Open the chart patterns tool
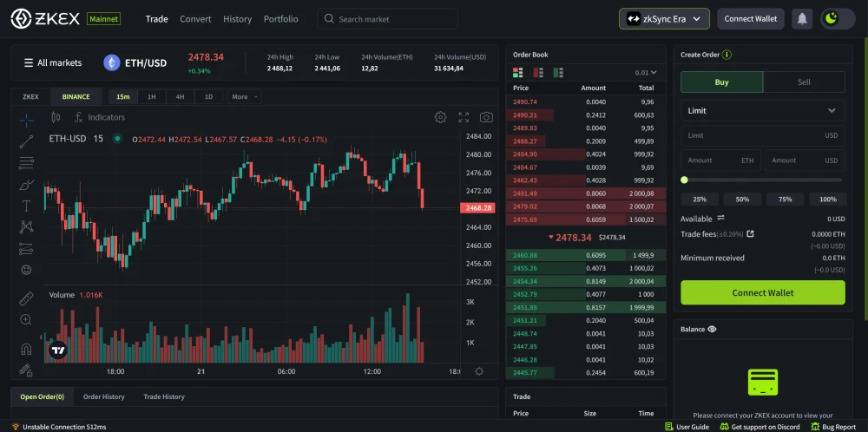The height and width of the screenshot is (432, 868). pyautogui.click(x=26, y=226)
